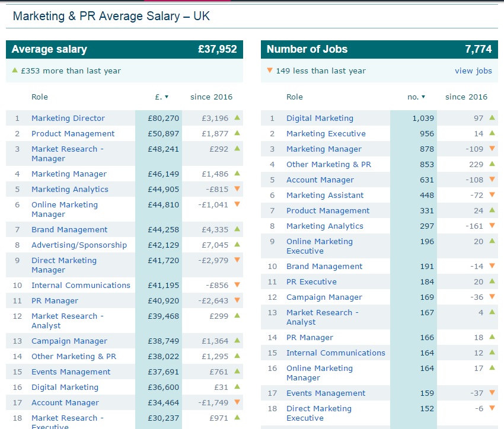Viewport: 504px width, 429px height.
Task: Sort salary table by £ column arrow
Action: click(x=167, y=97)
